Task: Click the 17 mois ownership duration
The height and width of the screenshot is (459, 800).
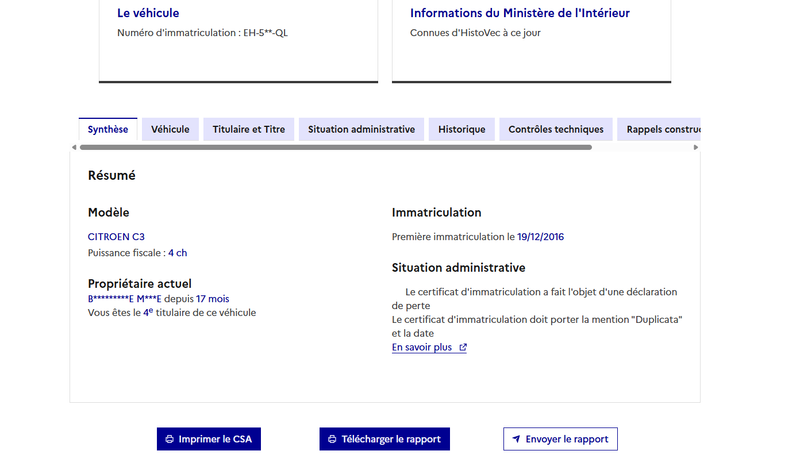Action: point(212,299)
